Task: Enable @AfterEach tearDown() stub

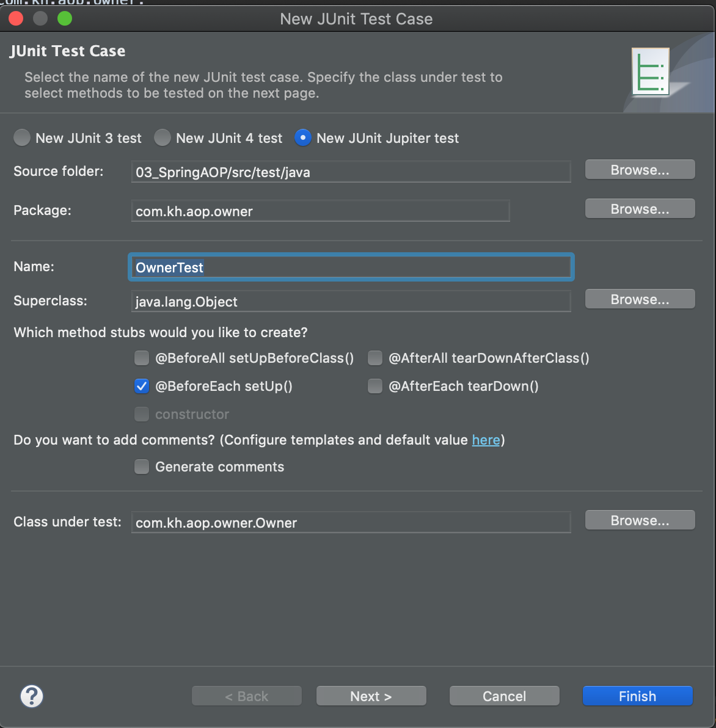Action: 374,386
